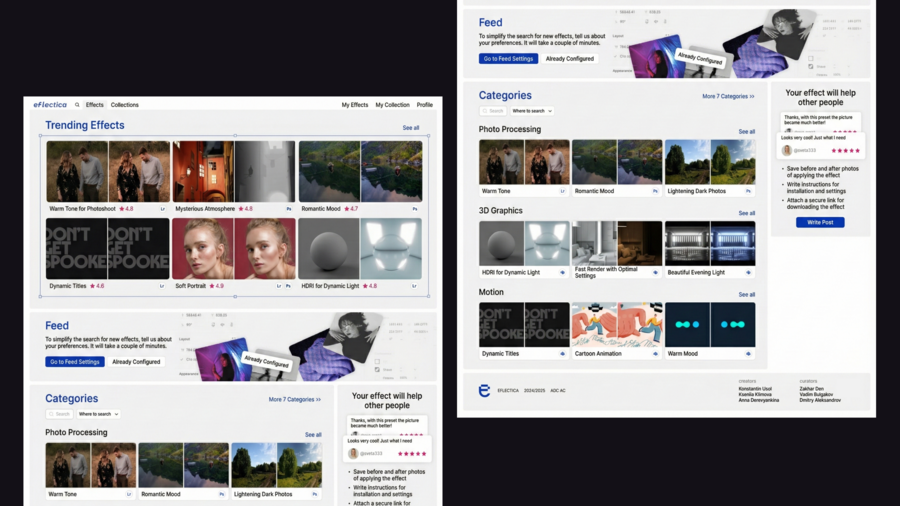Click Already Configured button in the left page
The image size is (900, 506).
[136, 362]
